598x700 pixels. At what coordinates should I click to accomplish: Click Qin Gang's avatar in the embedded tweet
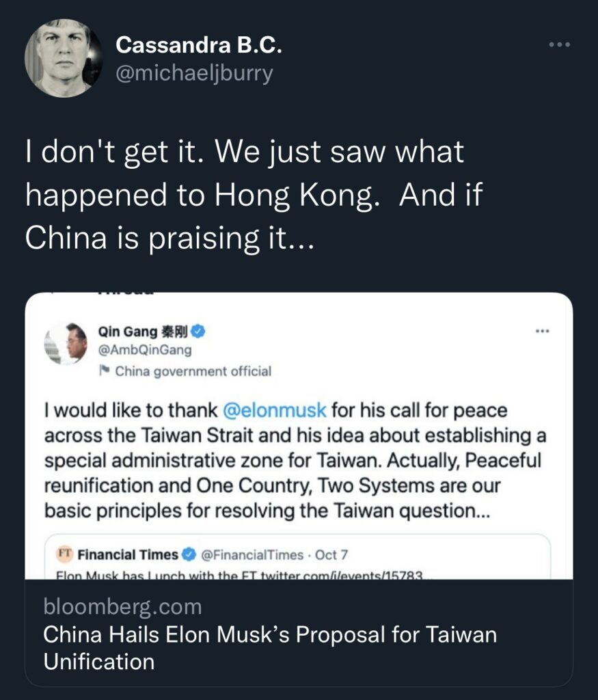coord(66,342)
